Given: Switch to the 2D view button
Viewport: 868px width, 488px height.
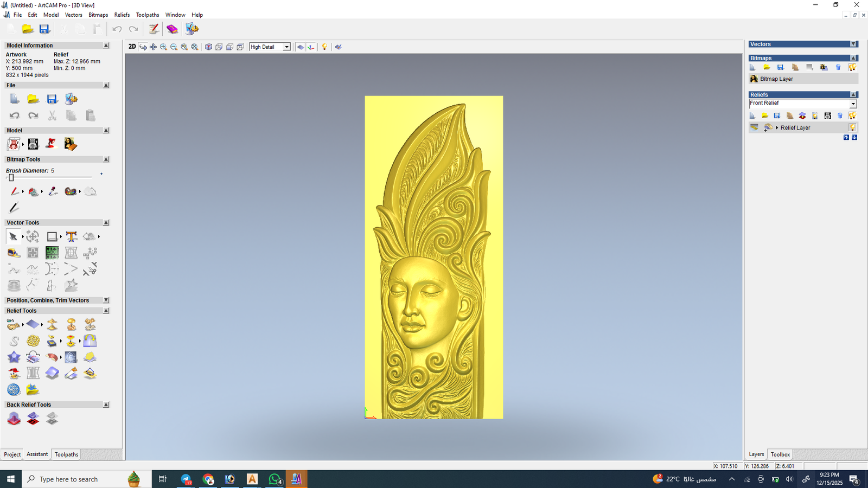Looking at the screenshot, I should click(x=132, y=47).
